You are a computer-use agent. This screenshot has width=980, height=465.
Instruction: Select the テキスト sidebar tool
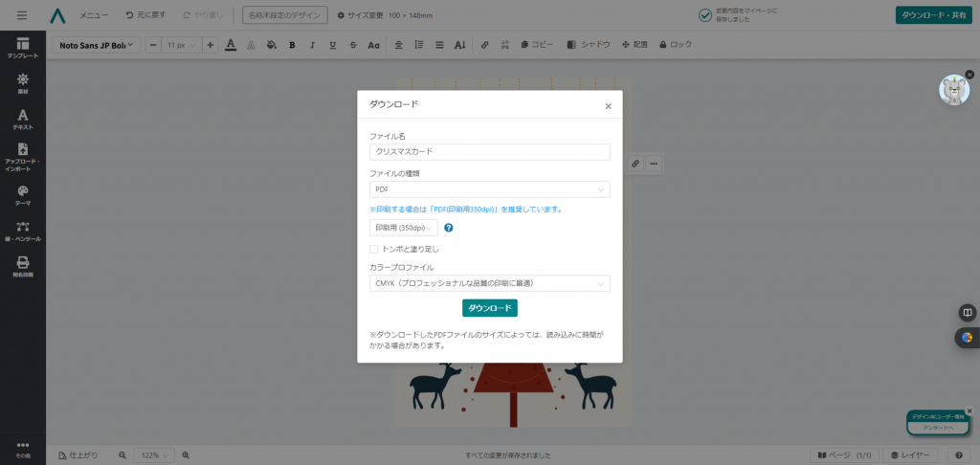tap(23, 120)
